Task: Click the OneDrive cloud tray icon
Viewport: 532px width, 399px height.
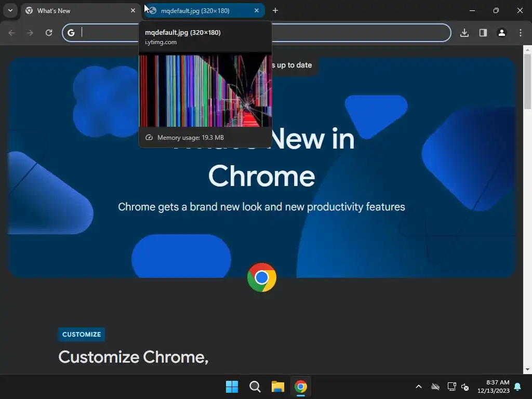Action: pos(435,387)
